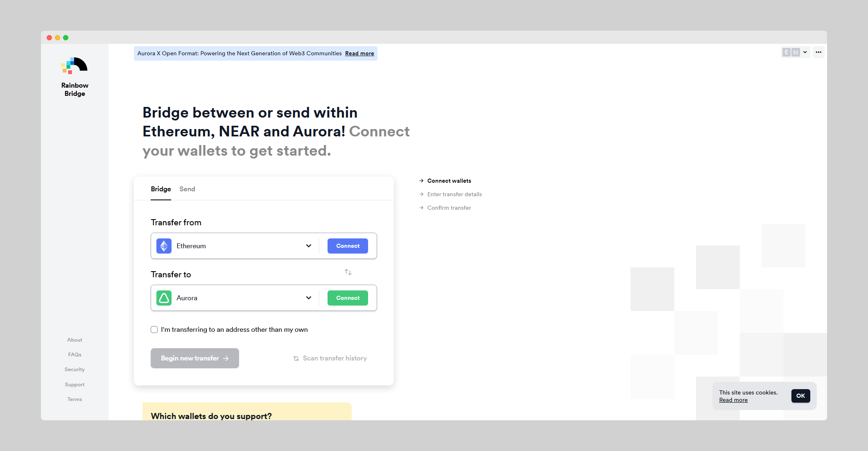
Task: Click the scan transfer history refresh icon
Action: pos(296,358)
